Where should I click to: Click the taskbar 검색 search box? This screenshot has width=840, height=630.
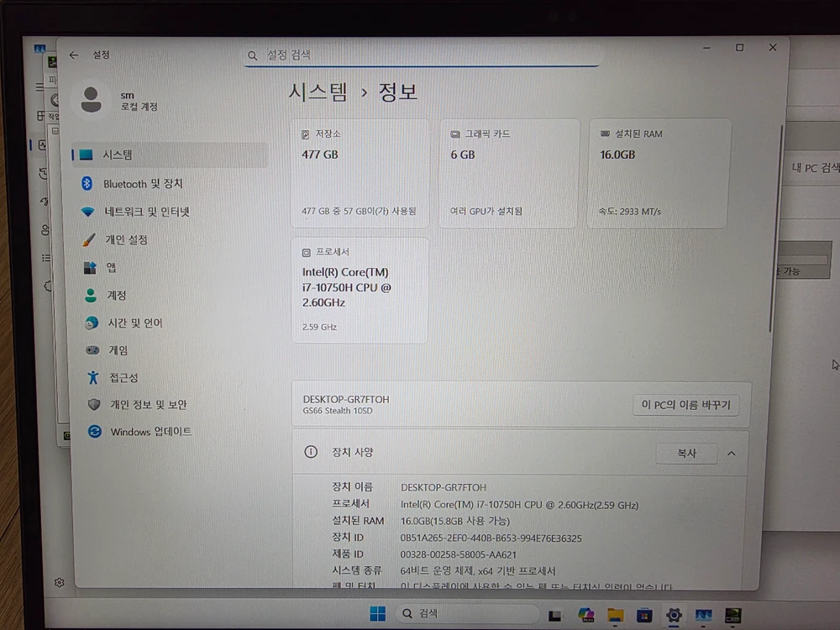(x=466, y=613)
